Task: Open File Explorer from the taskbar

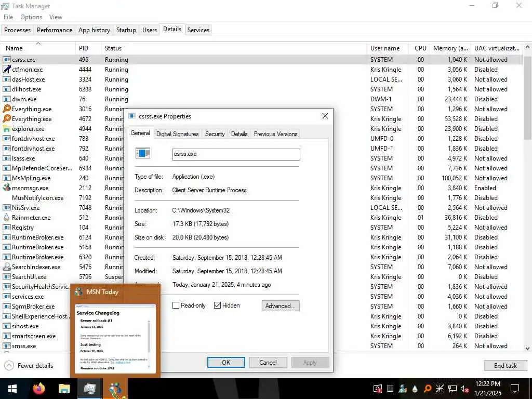Action: [64, 389]
